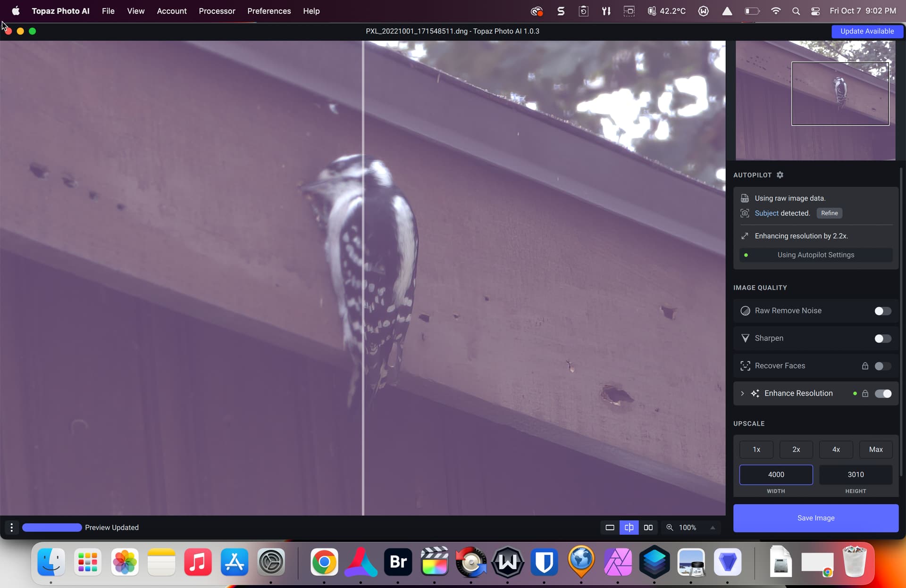
Task: Select side-by-side view icon
Action: (x=648, y=527)
